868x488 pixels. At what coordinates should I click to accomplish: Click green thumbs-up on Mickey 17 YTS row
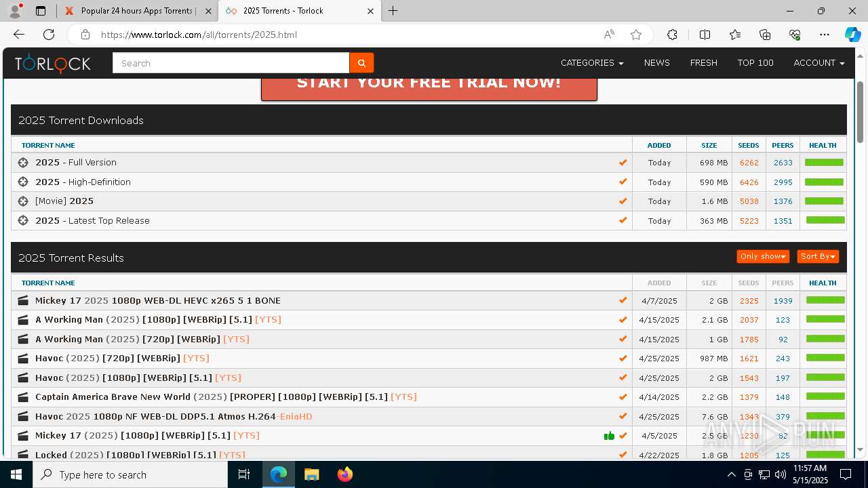[609, 436]
